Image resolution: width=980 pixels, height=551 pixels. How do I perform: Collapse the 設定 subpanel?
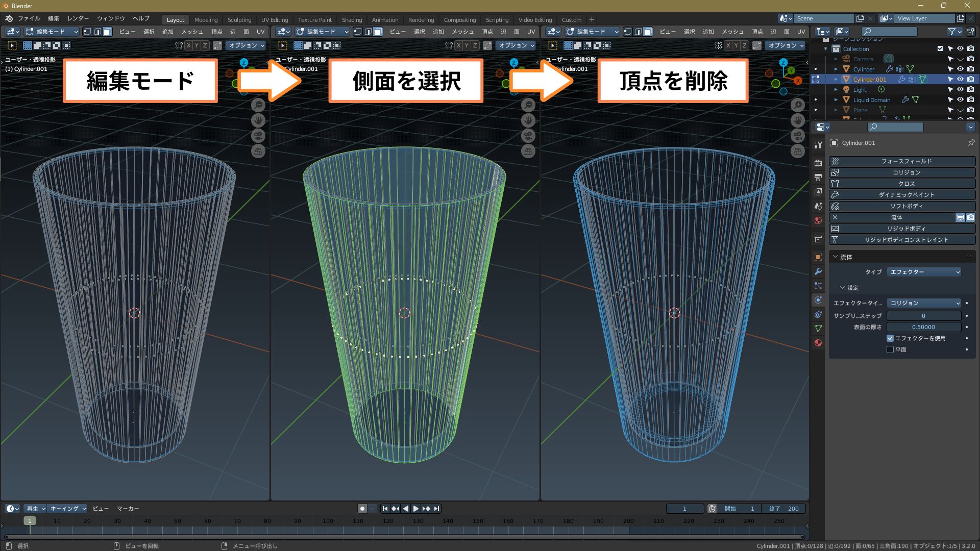842,288
